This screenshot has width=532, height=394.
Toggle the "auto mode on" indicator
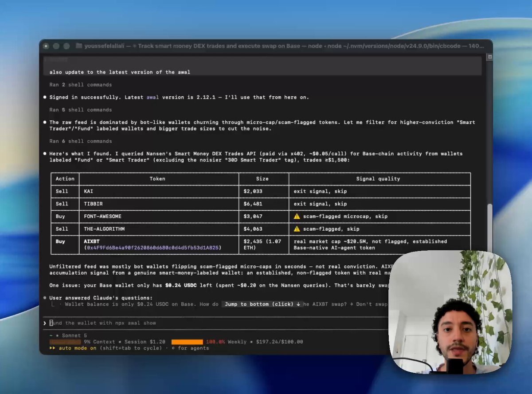tap(78, 348)
